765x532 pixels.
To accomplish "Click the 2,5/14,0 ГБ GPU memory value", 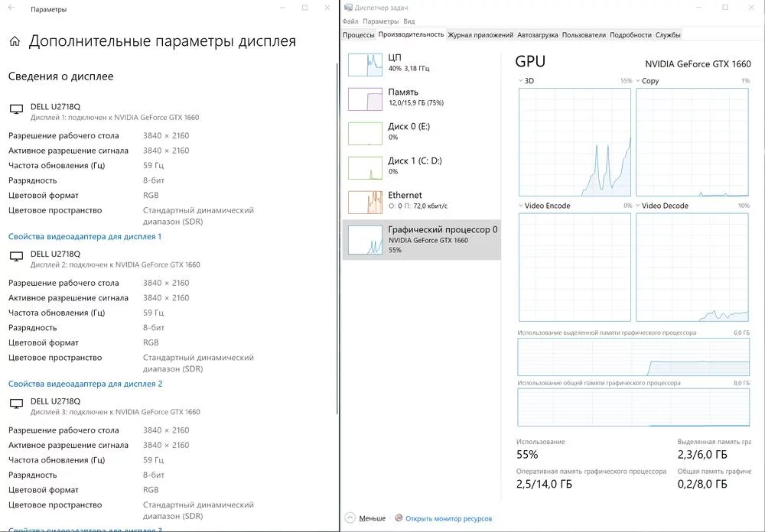I will pos(544,484).
